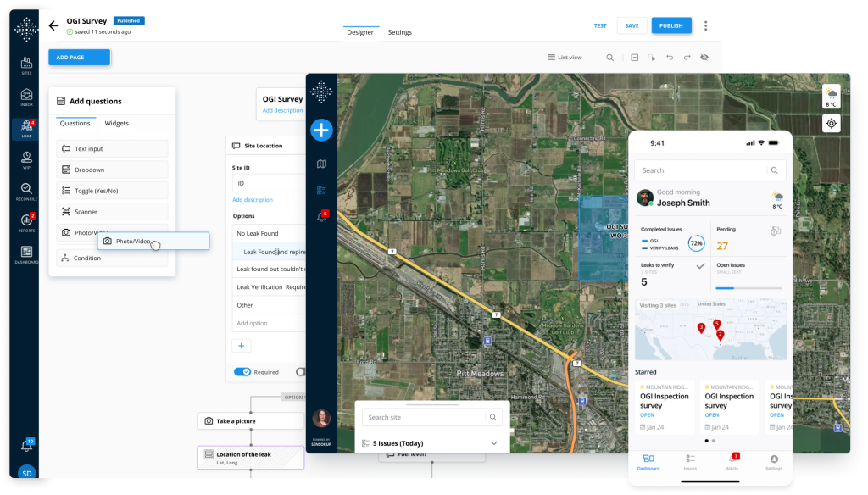Viewport: 868px width, 495px height.
Task: Go back with the arrow beside OGI Survey
Action: tap(53, 25)
